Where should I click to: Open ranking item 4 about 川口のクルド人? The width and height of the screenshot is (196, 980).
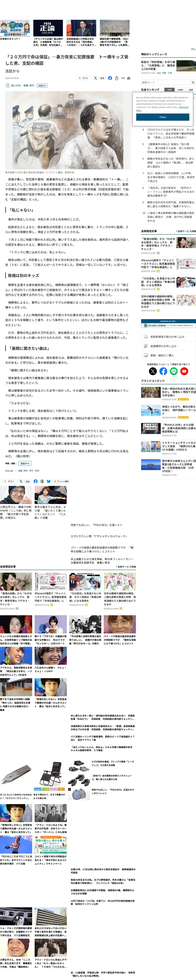tap(171, 134)
